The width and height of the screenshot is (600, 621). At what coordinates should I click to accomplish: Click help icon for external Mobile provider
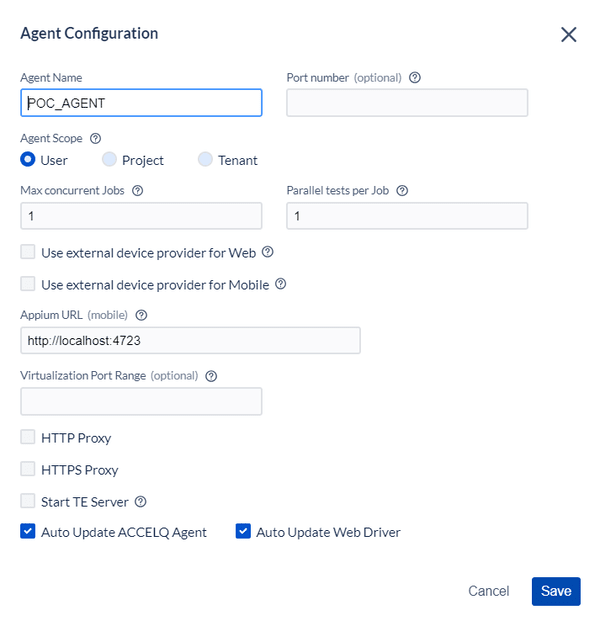point(281,284)
